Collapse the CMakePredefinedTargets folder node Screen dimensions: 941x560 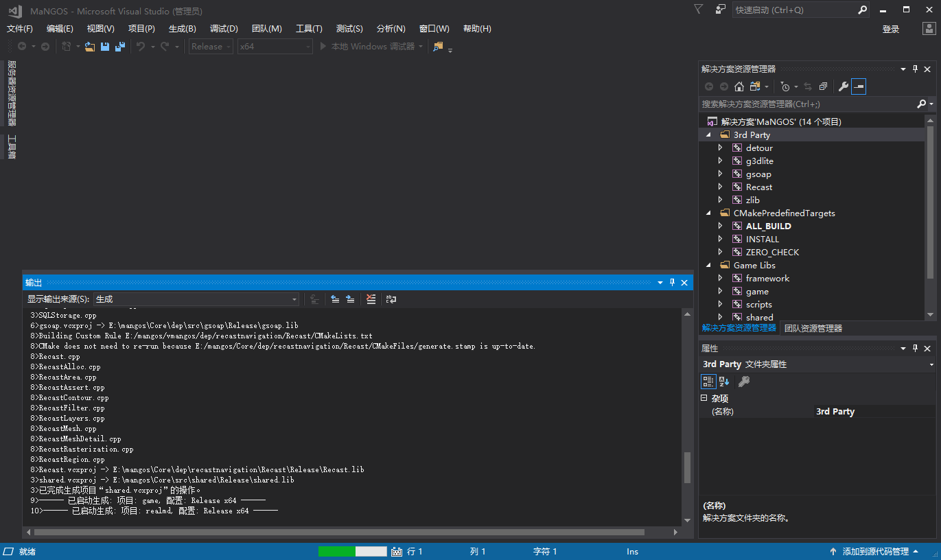(708, 213)
